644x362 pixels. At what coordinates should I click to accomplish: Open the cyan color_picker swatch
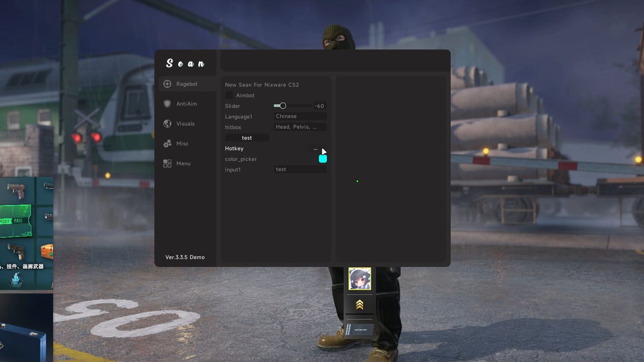(x=322, y=158)
